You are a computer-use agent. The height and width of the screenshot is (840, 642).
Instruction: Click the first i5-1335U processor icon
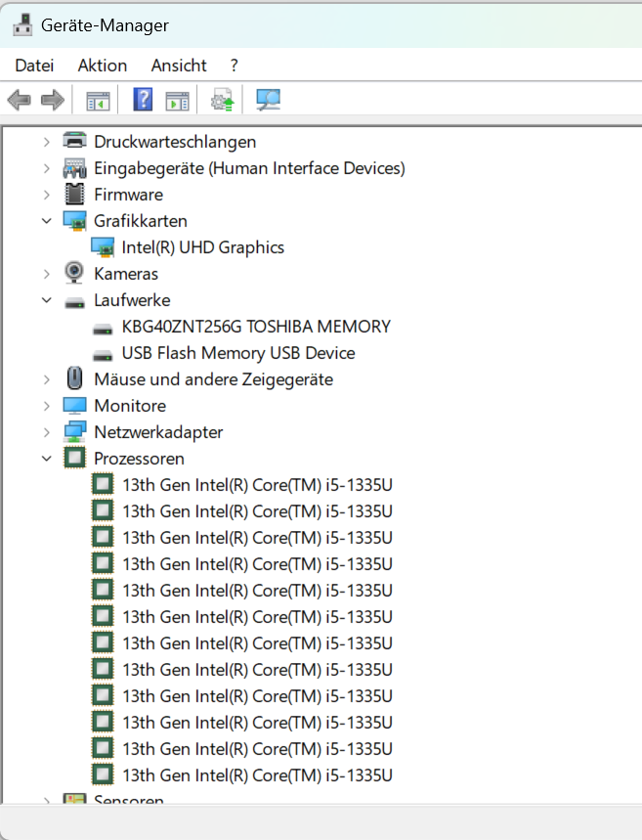point(103,484)
